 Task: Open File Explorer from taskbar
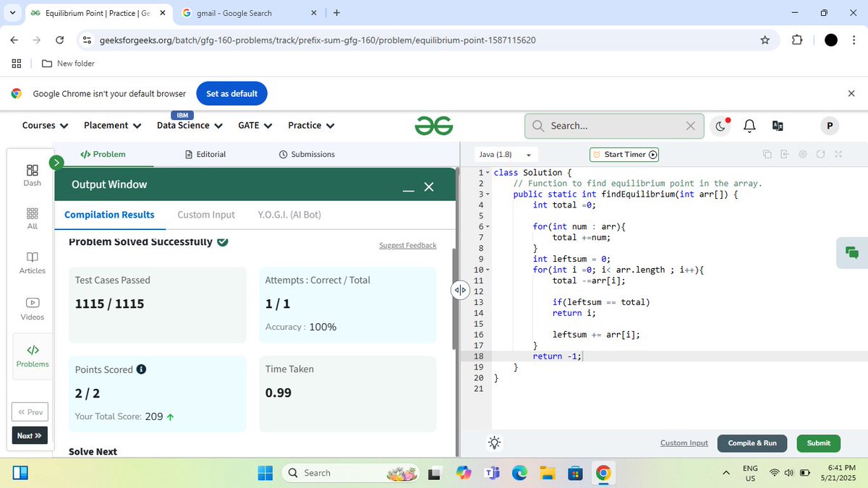tap(548, 473)
